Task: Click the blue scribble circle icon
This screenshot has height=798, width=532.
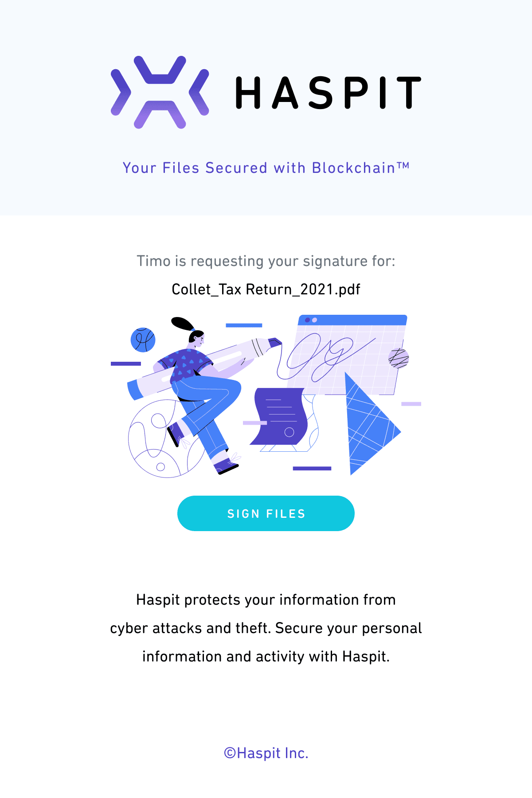Action: coord(143,340)
